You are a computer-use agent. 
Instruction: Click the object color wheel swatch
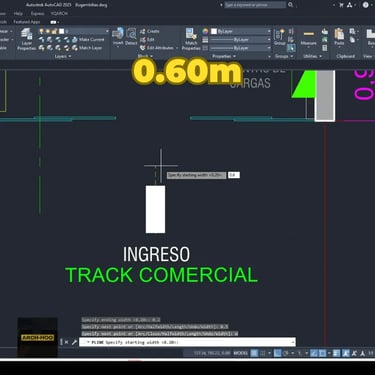point(205,31)
